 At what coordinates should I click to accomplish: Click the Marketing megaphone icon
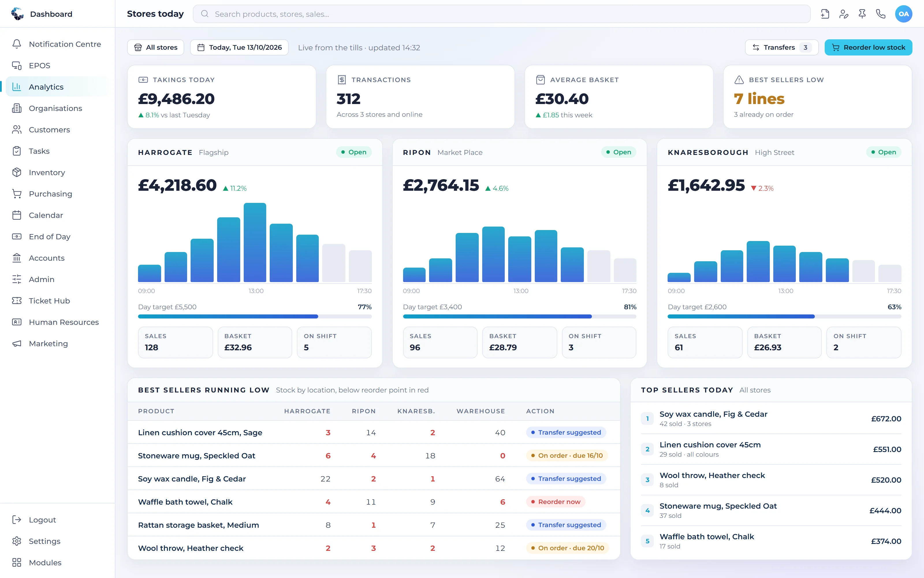(17, 344)
